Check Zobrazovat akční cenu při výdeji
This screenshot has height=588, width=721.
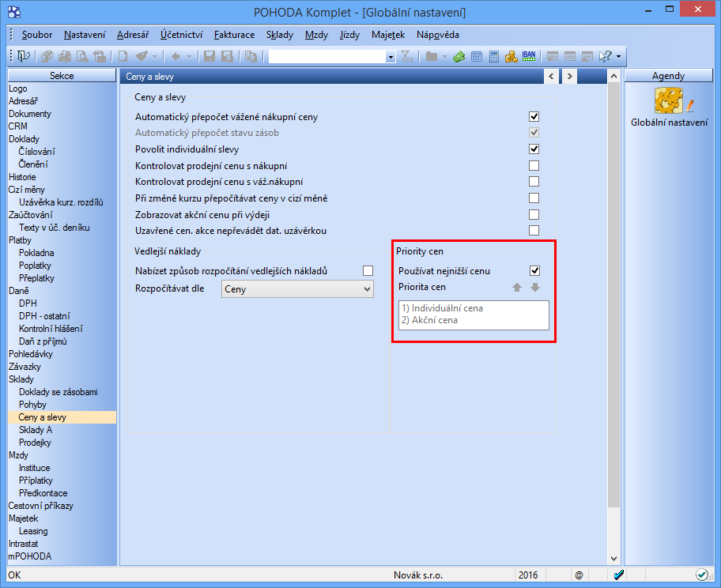click(534, 215)
